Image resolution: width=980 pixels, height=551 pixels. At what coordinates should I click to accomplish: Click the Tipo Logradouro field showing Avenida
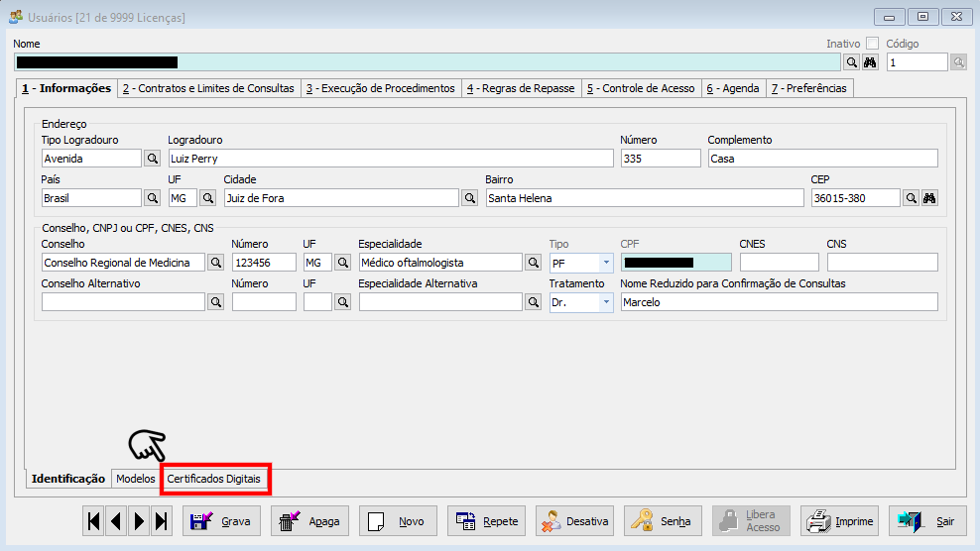(91, 159)
